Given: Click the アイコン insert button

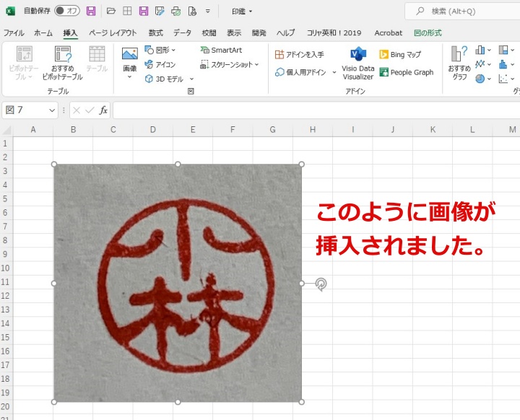Looking at the screenshot, I should (x=160, y=64).
